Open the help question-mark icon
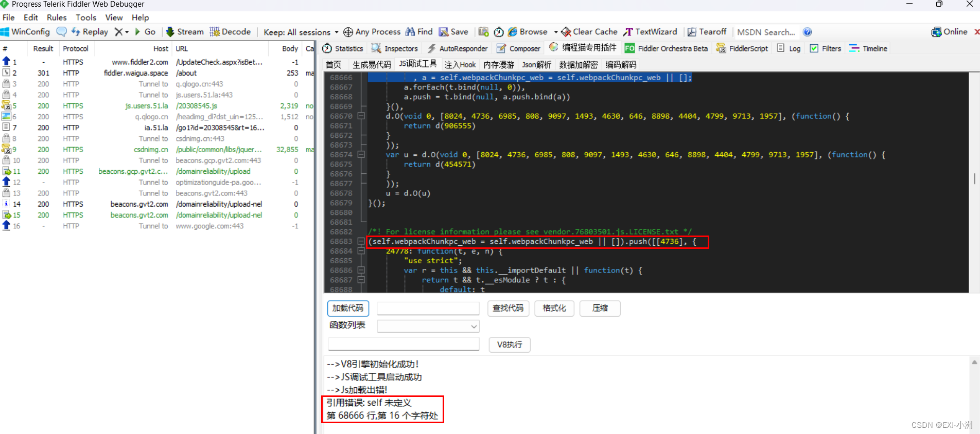The height and width of the screenshot is (434, 980). [808, 32]
